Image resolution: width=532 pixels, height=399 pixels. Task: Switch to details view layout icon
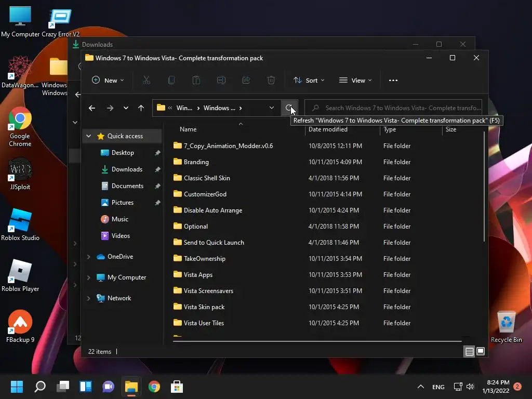coord(469,352)
